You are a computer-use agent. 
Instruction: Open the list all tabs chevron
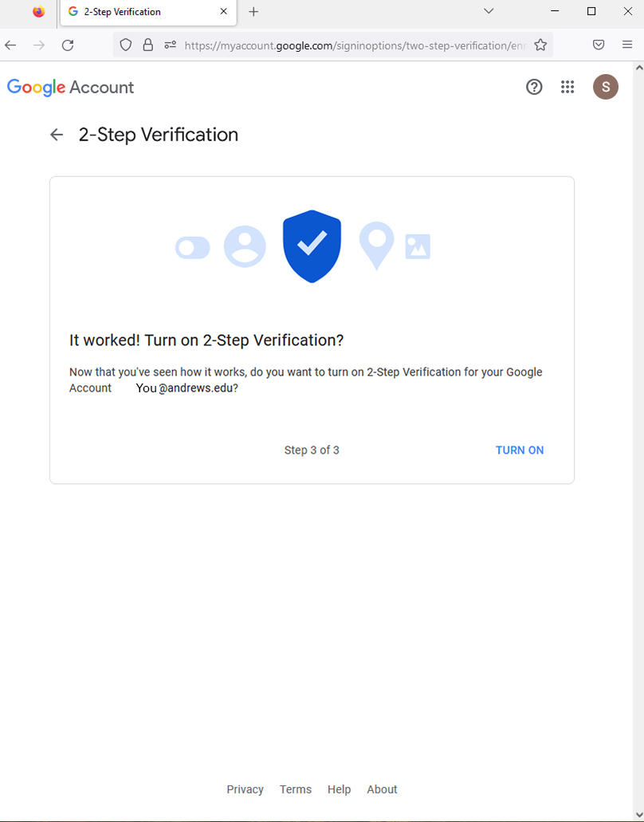489,13
